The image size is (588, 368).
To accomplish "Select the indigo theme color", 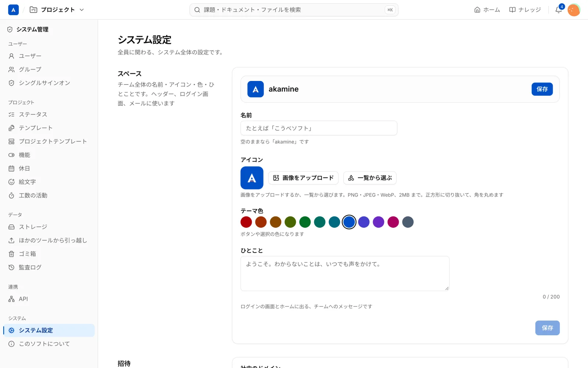I will coord(364,222).
